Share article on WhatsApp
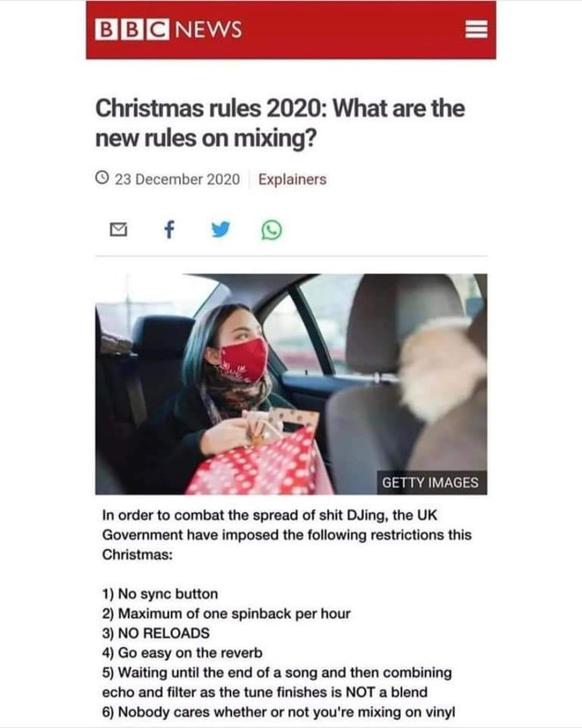The width and height of the screenshot is (582, 728). (x=272, y=230)
